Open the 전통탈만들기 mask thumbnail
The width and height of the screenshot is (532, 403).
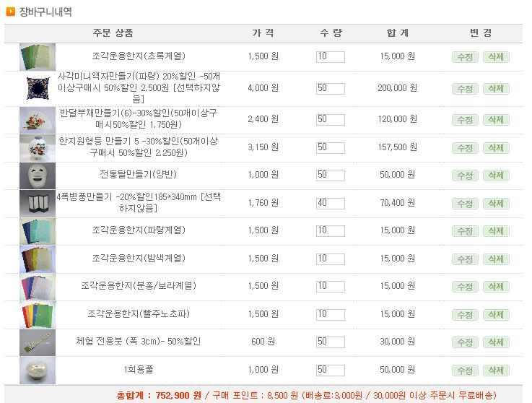[38, 175]
